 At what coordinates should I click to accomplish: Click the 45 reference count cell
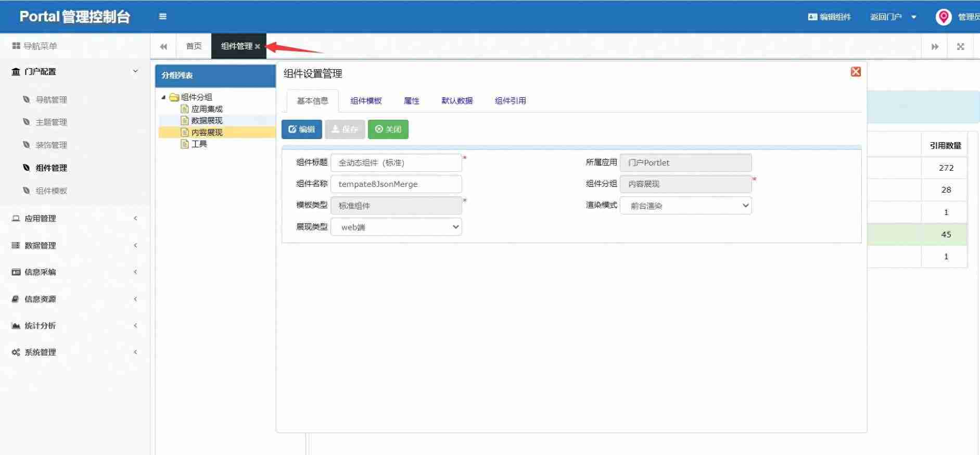[x=945, y=234]
